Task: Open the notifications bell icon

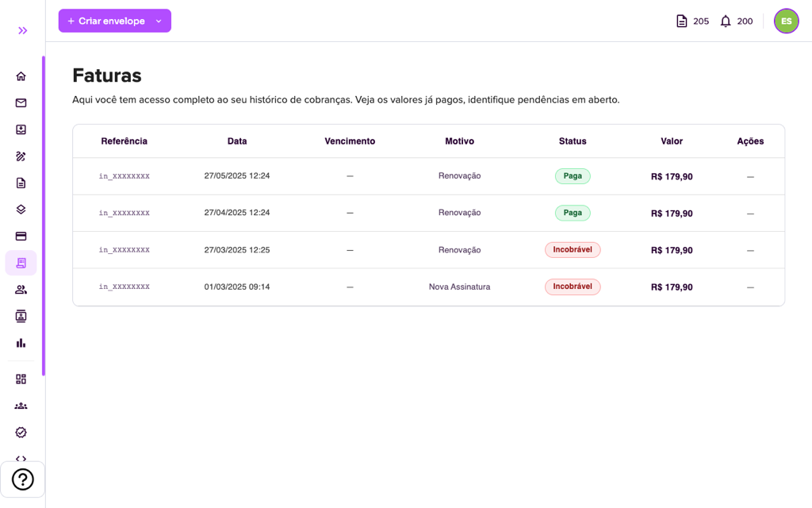Action: [x=726, y=21]
